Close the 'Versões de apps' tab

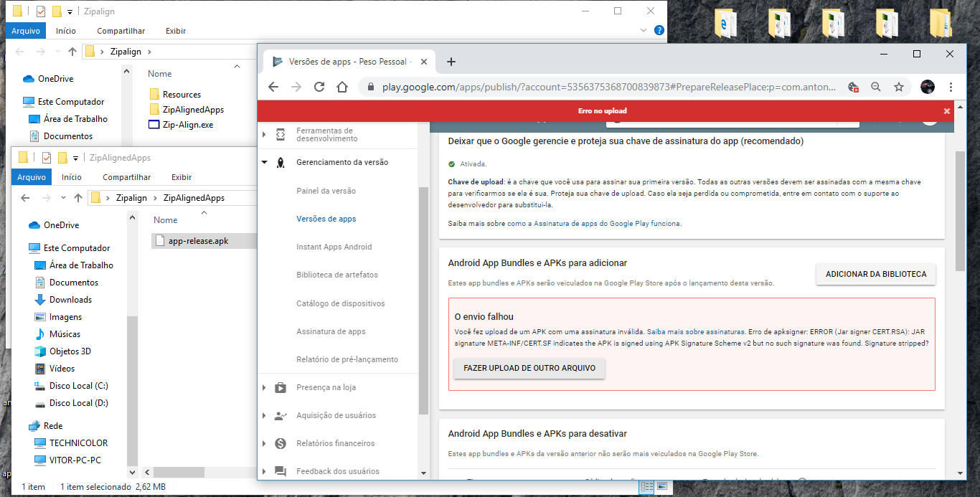[x=423, y=62]
